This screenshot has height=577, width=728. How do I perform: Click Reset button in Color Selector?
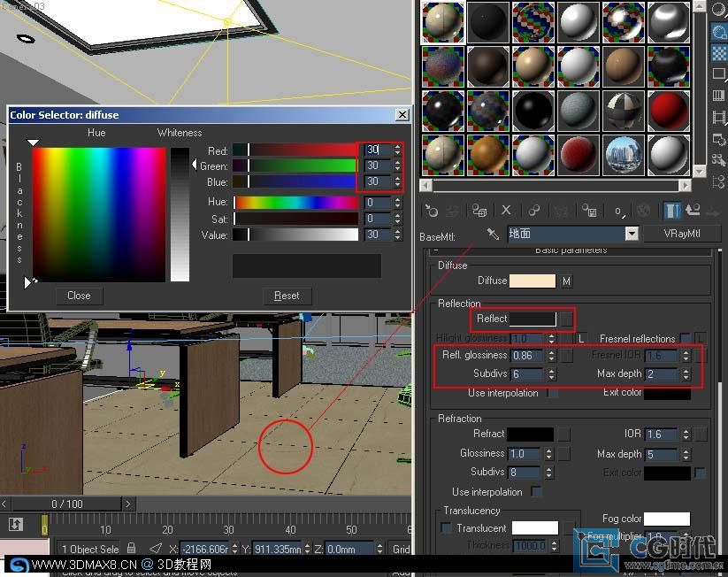pos(287,296)
